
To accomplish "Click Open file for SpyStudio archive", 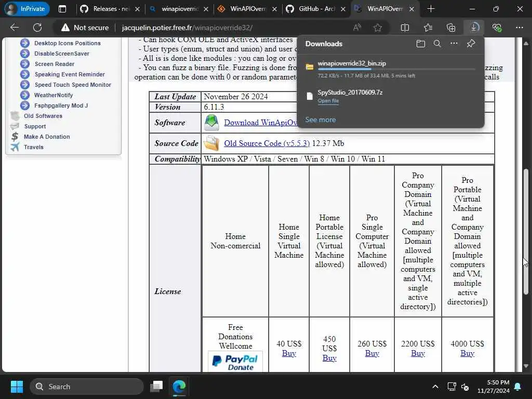I will (328, 101).
